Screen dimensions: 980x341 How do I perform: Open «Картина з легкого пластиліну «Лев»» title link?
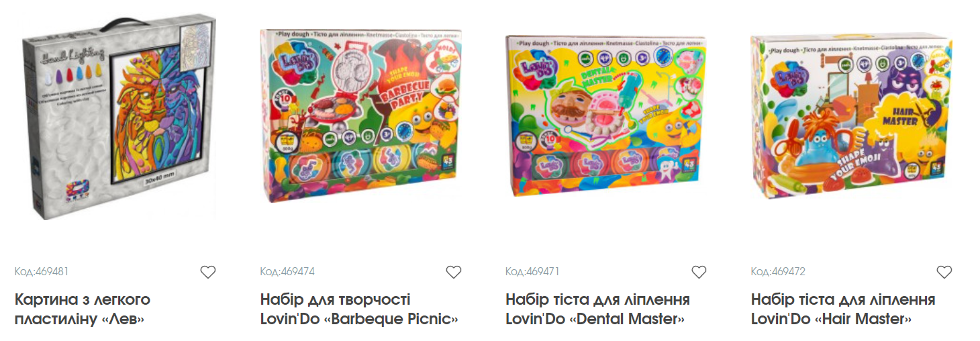pyautogui.click(x=83, y=309)
